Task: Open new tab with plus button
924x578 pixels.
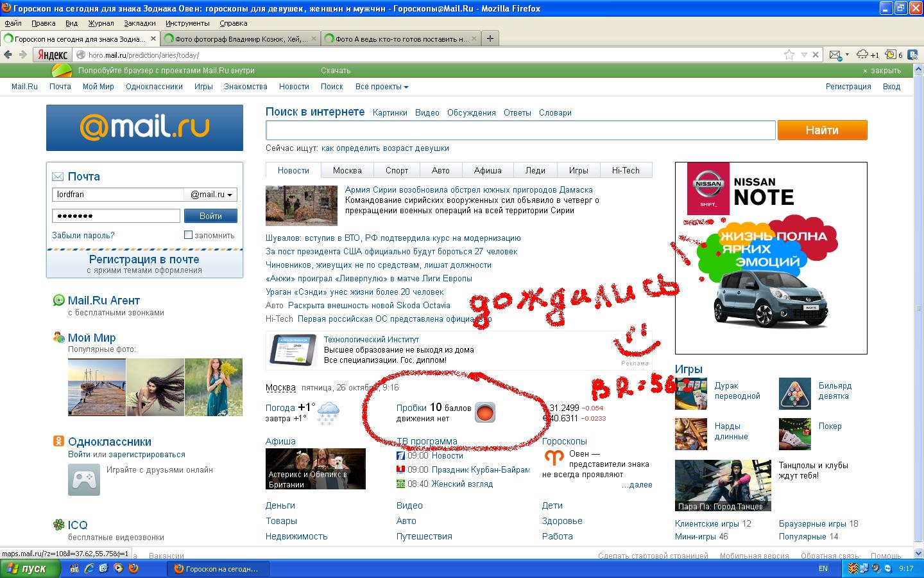Action: pyautogui.click(x=490, y=39)
